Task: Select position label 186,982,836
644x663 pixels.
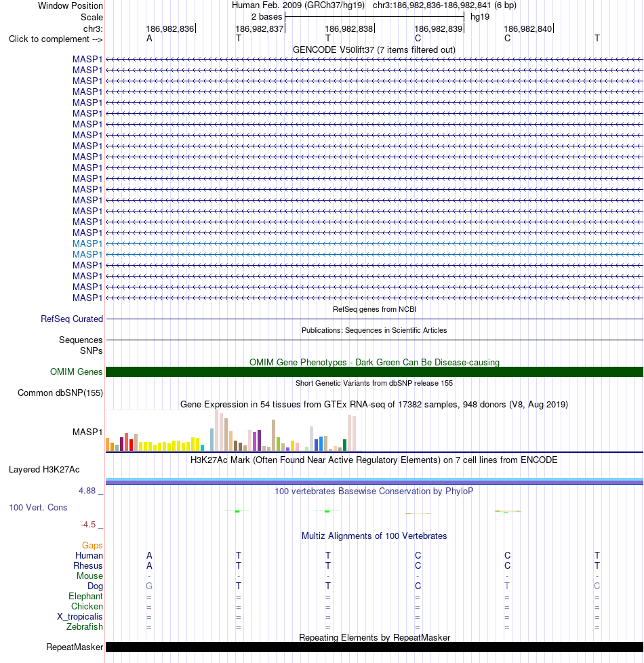Action: coord(169,28)
